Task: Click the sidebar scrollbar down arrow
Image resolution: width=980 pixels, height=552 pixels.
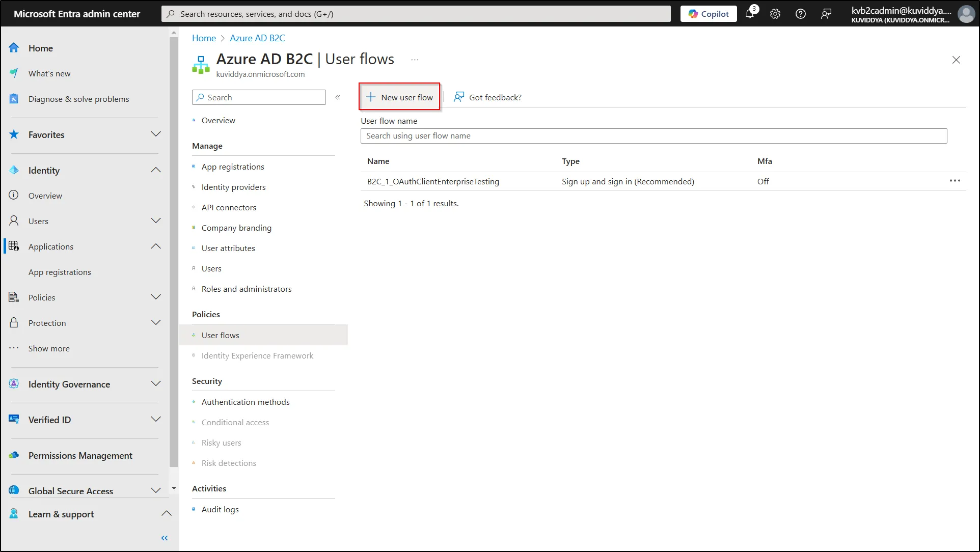Action: point(174,487)
